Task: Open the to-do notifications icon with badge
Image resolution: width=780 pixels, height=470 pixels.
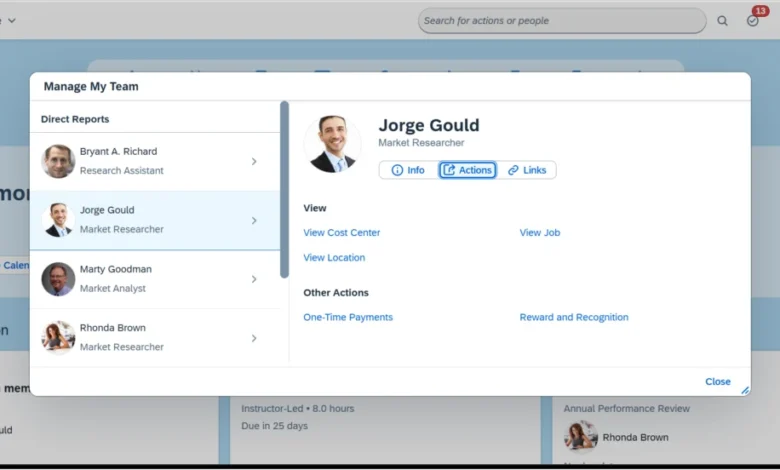Action: coord(753,21)
